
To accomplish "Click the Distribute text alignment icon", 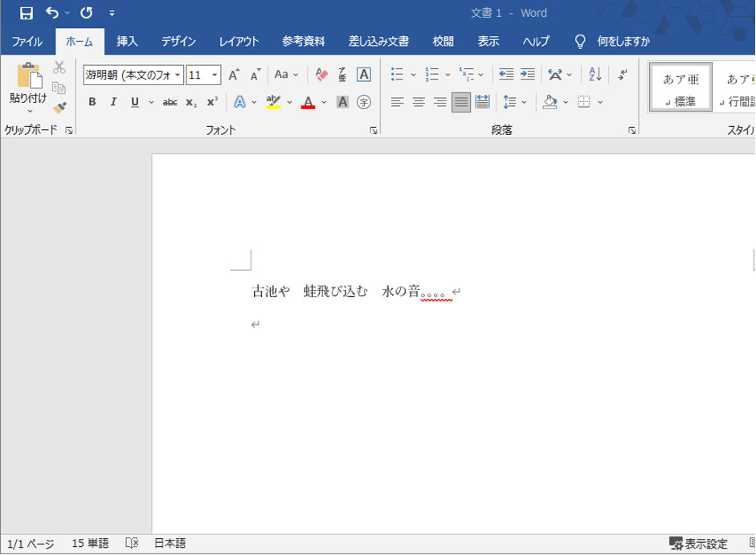I will coord(482,102).
